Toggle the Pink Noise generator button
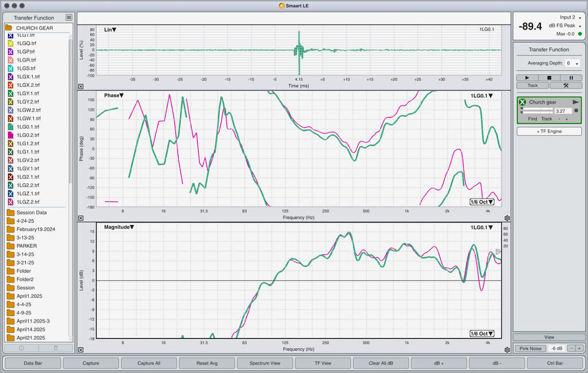This screenshot has height=373, width=588. (x=530, y=349)
